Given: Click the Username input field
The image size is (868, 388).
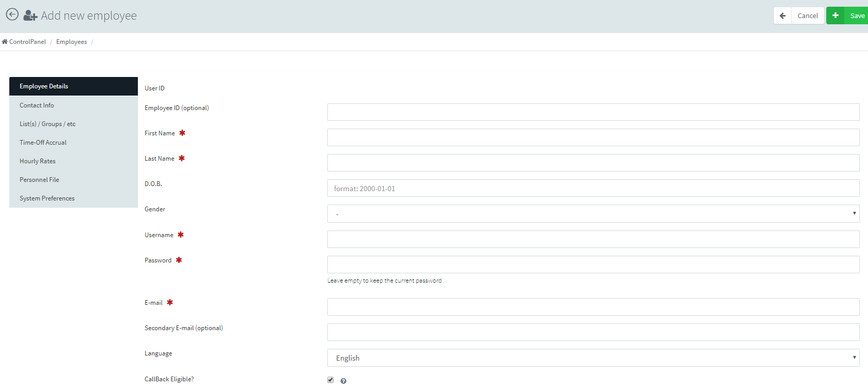Looking at the screenshot, I should 593,239.
